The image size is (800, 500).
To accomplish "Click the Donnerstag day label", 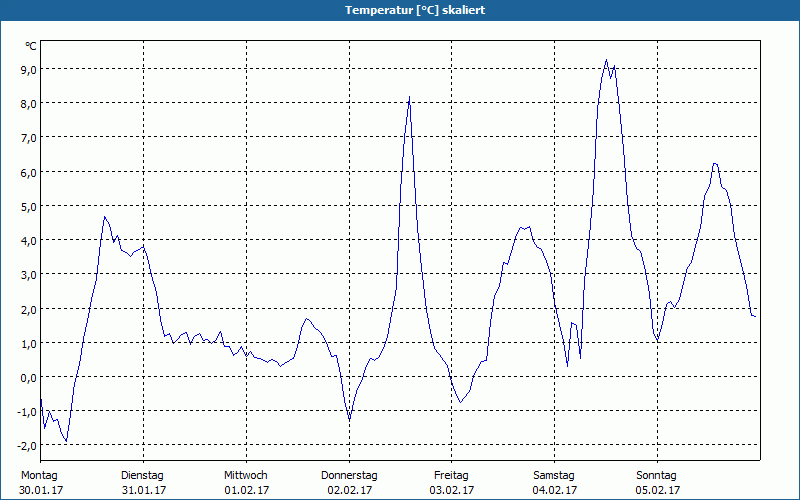I will click(349, 476).
